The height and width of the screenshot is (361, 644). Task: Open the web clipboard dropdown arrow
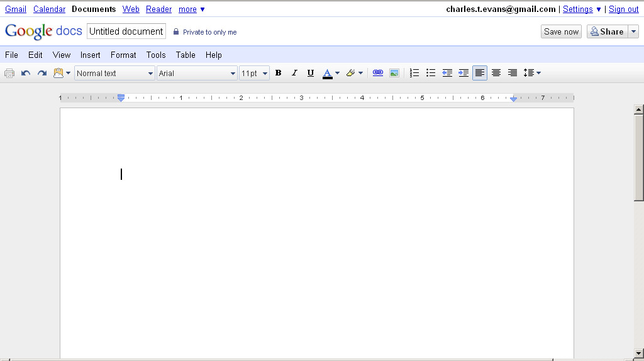(x=68, y=73)
